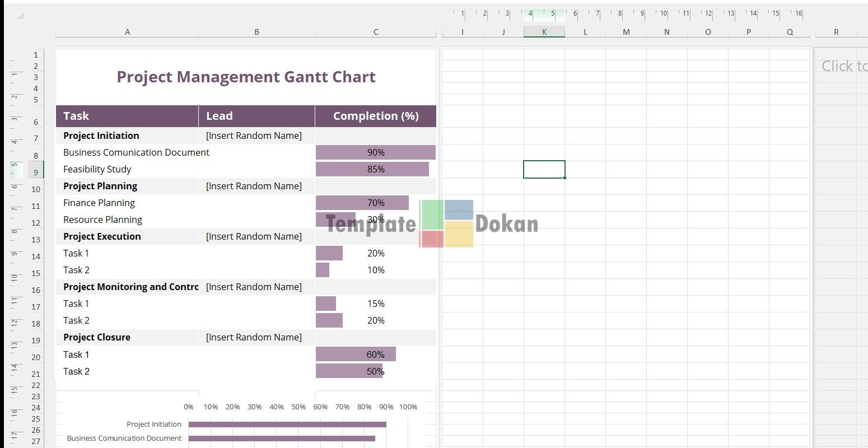Select the Project Initiation chart bar
The width and height of the screenshot is (868, 448).
[x=287, y=424]
